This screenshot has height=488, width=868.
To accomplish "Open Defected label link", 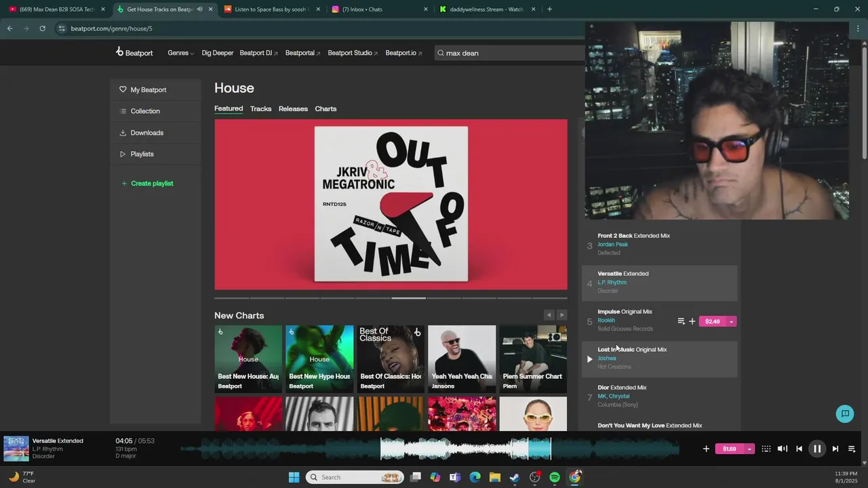I will coord(609,253).
